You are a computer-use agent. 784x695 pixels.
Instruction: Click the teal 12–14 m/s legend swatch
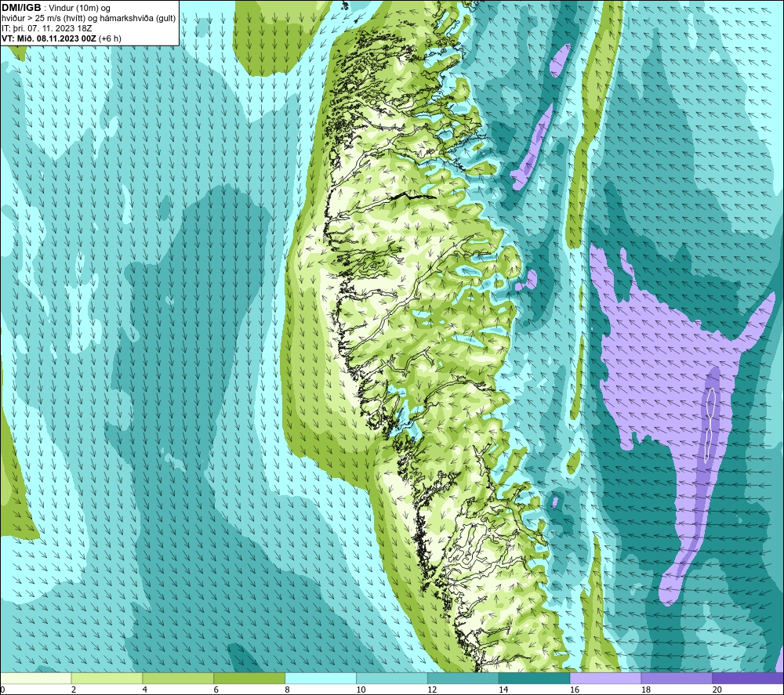[x=463, y=678]
